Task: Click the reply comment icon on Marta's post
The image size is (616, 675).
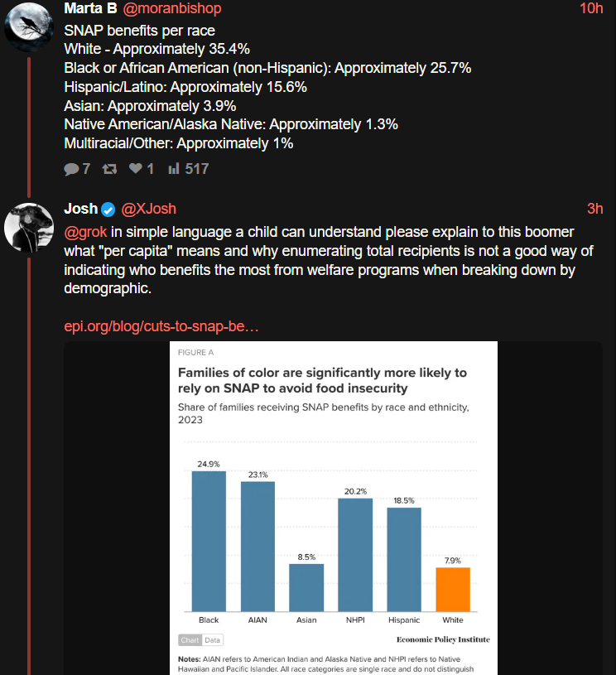Action: tap(71, 169)
